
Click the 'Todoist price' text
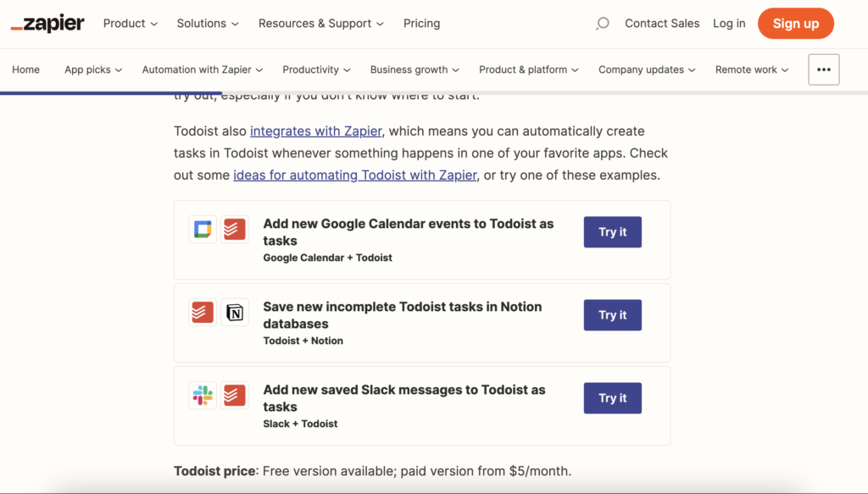[214, 471]
